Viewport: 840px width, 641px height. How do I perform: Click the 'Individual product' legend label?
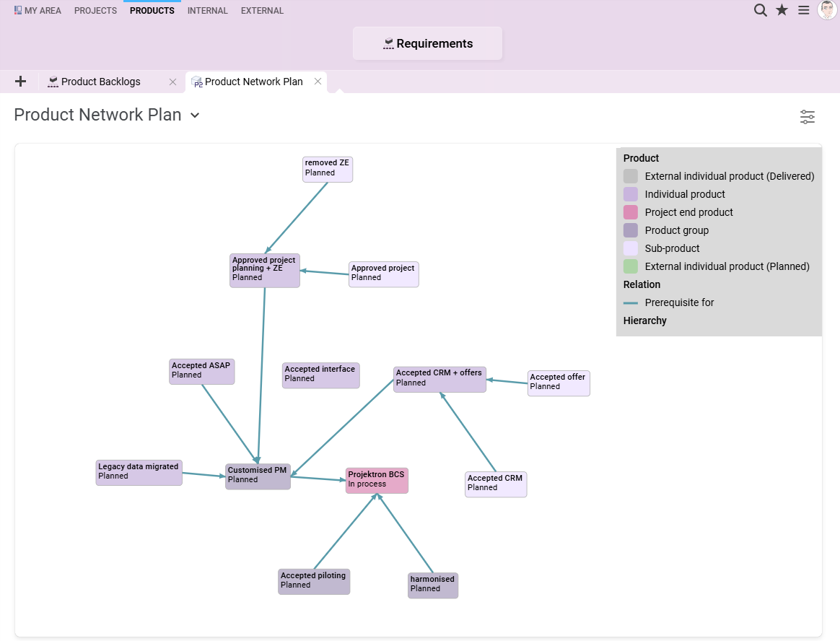click(685, 195)
